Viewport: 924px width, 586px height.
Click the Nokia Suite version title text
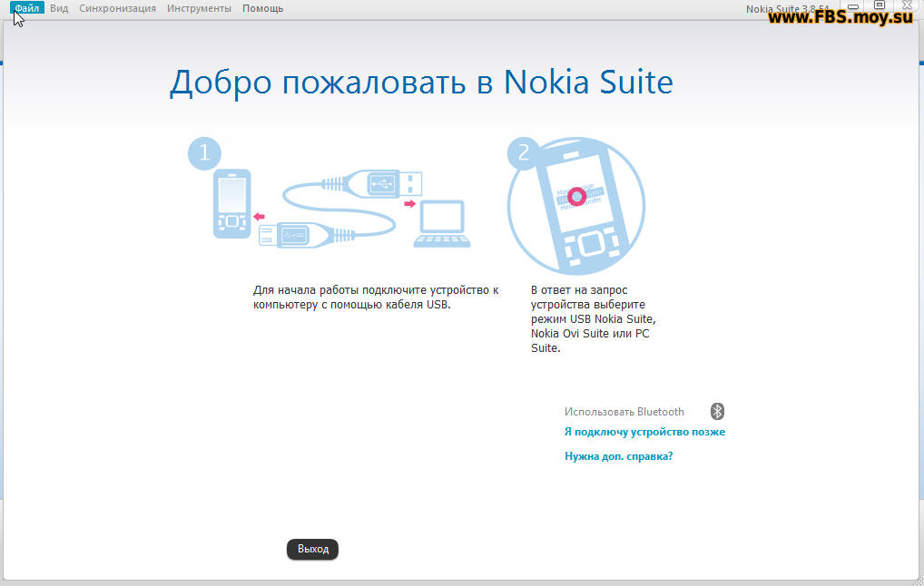coord(787,9)
